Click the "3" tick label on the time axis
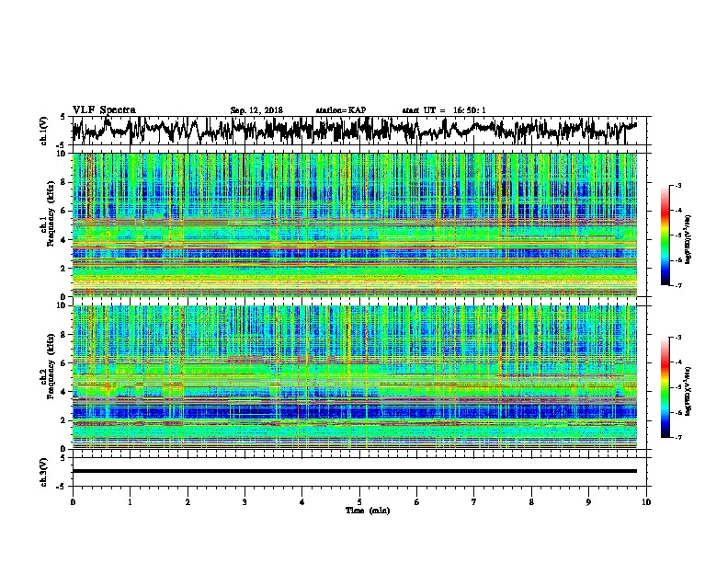 coord(245,502)
